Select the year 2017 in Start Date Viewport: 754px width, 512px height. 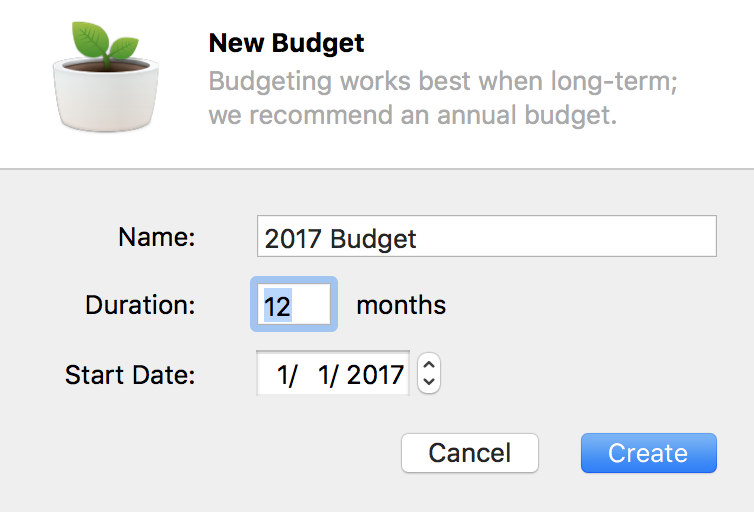click(x=375, y=375)
